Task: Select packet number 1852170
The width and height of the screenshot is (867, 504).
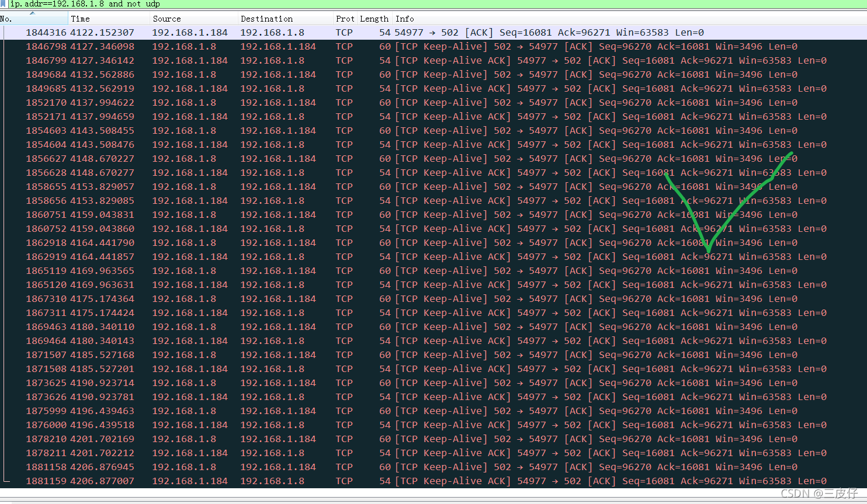Action: tap(434, 103)
